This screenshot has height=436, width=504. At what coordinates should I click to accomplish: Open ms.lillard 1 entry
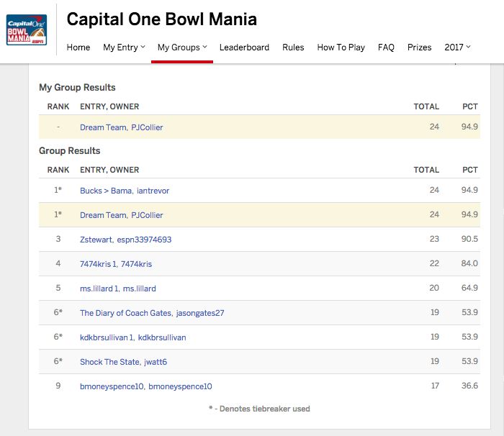coord(99,289)
